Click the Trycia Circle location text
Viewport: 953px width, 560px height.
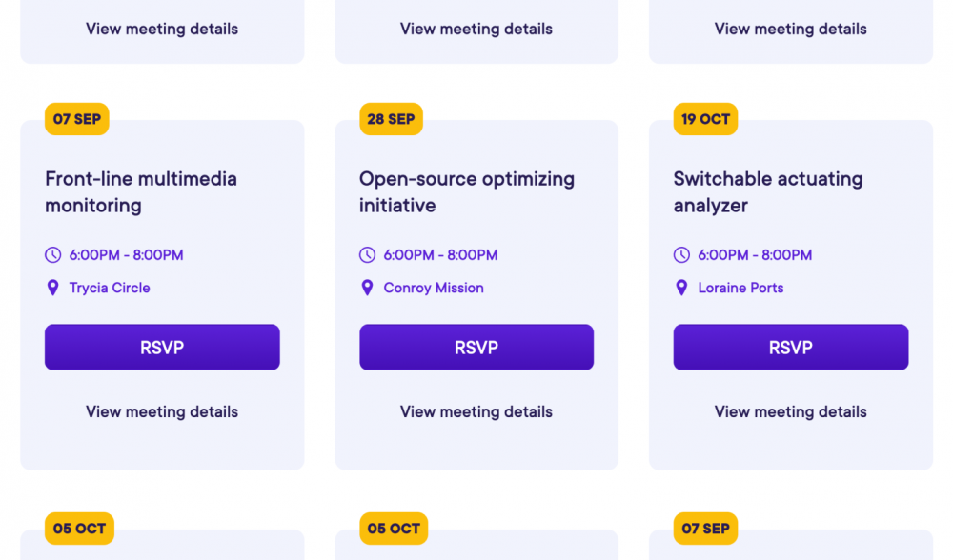[x=110, y=288]
